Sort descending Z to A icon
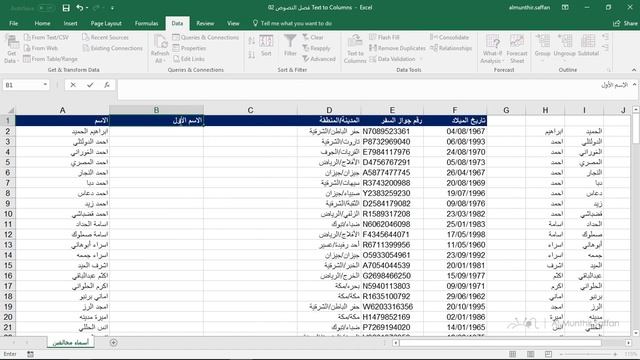 pos(251,55)
